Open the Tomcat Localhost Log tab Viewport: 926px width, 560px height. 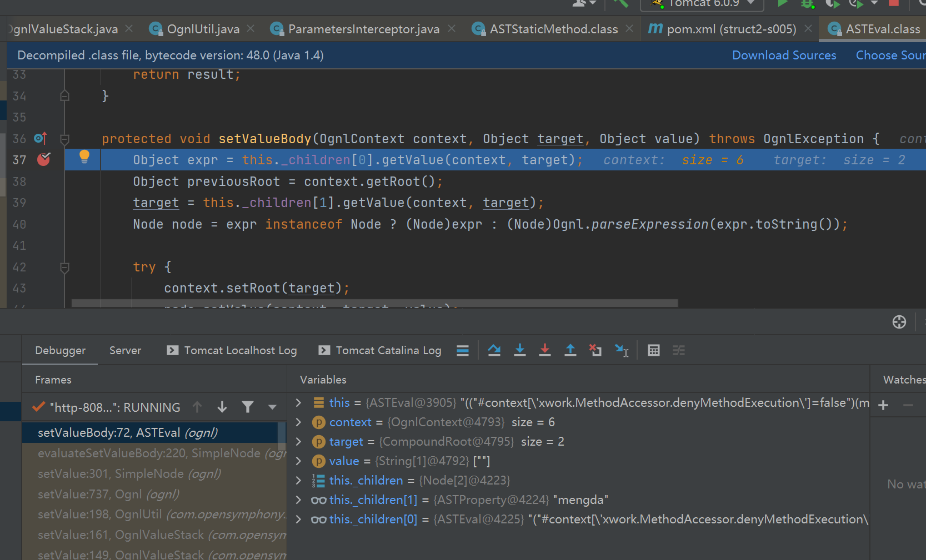tap(232, 350)
